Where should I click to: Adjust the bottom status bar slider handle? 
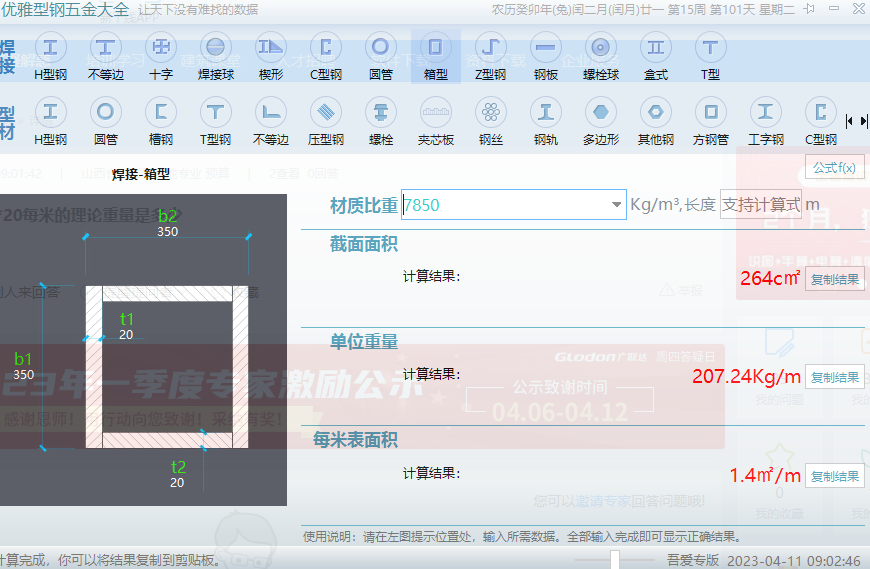615,560
